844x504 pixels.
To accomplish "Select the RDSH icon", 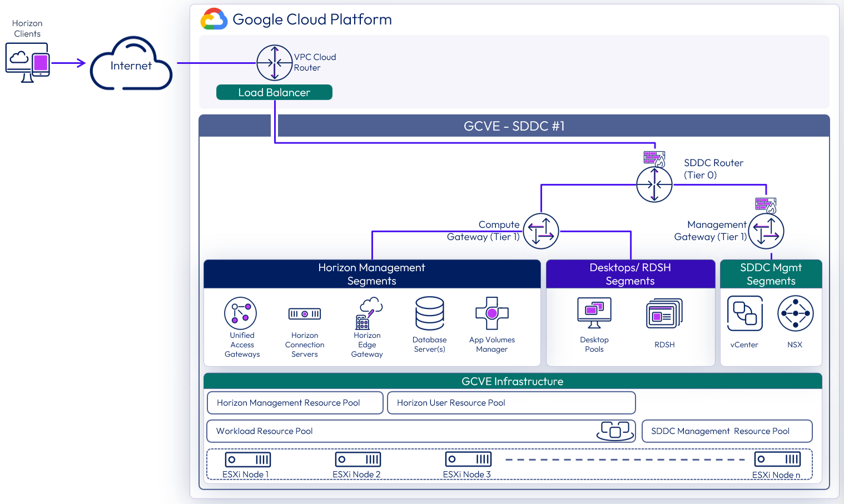I will click(x=664, y=313).
